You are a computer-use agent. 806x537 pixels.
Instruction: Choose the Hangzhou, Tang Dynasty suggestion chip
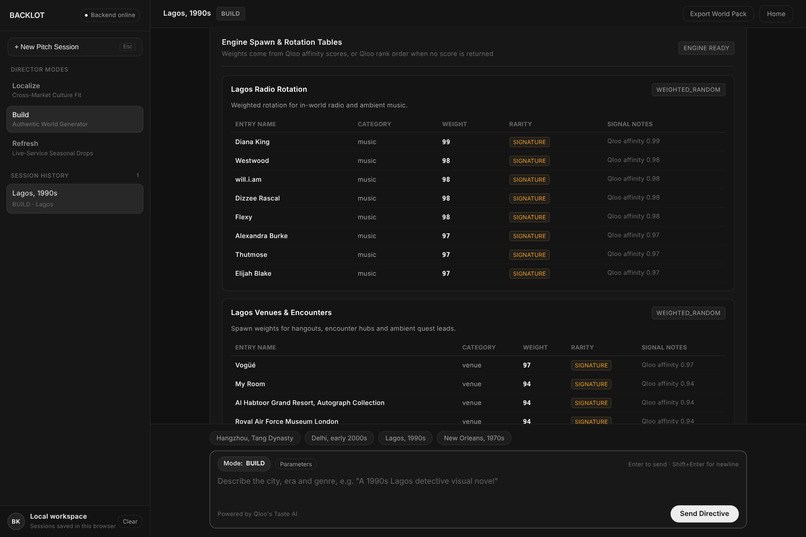point(254,438)
